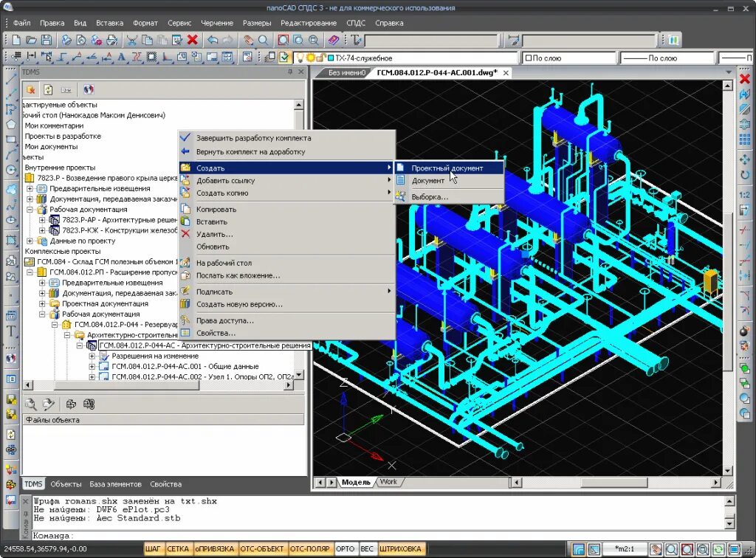Screen dimensions: 756x558
Task: Switch to Work layout tab
Action: (x=388, y=481)
